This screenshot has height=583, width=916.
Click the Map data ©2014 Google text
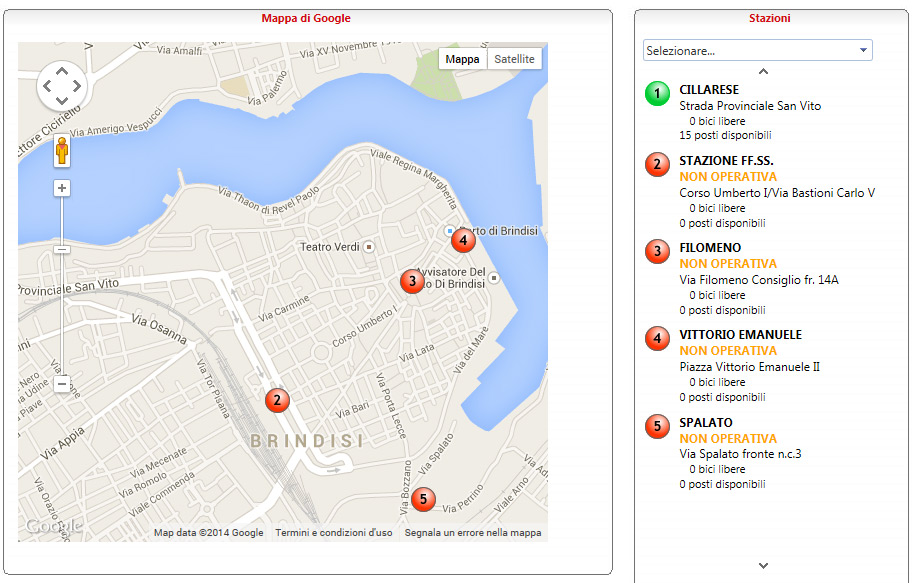tap(209, 533)
